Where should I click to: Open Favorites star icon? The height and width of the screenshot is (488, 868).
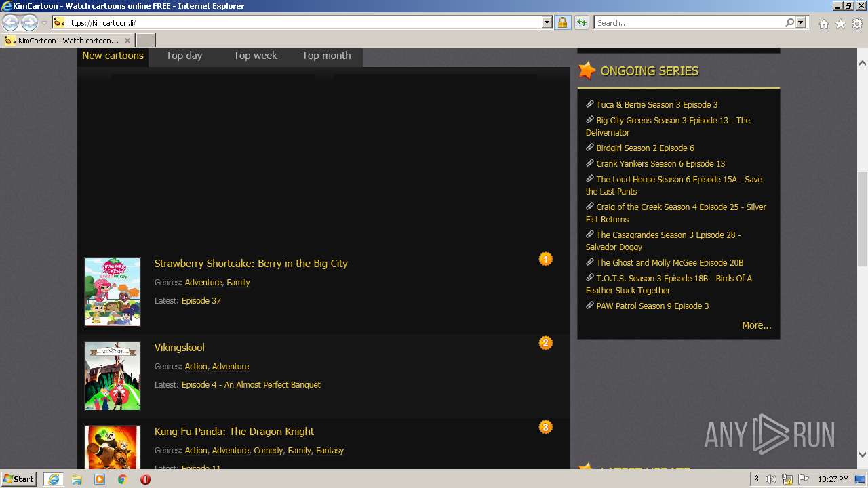point(840,24)
